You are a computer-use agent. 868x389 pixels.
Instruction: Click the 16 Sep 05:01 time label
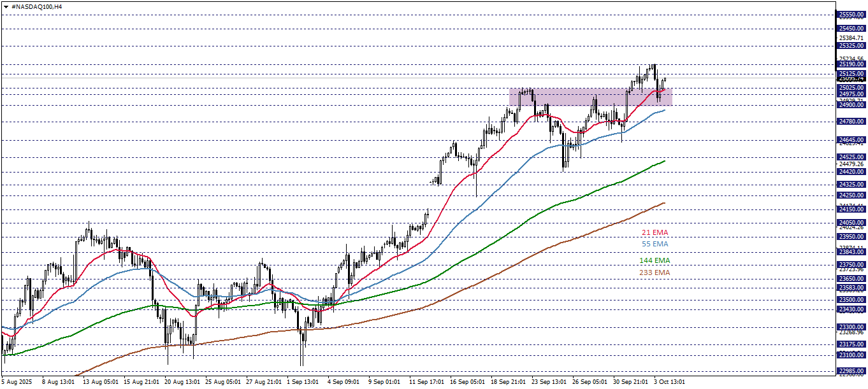coord(468,382)
